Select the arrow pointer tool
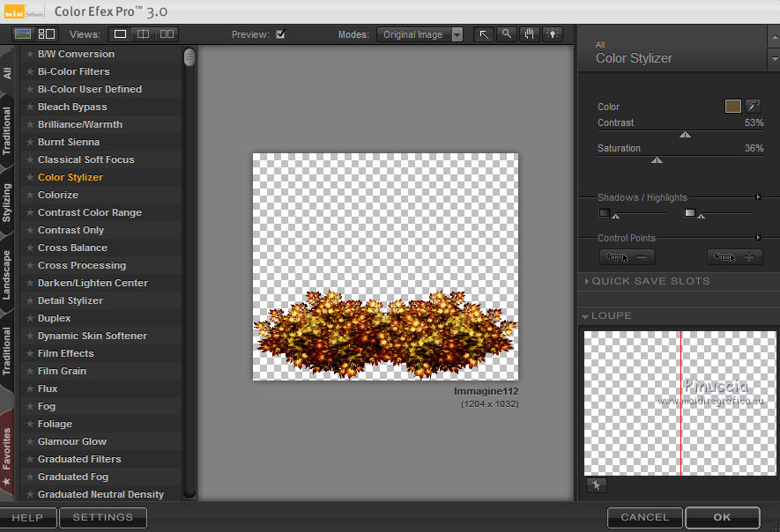This screenshot has width=780, height=532. pyautogui.click(x=484, y=34)
